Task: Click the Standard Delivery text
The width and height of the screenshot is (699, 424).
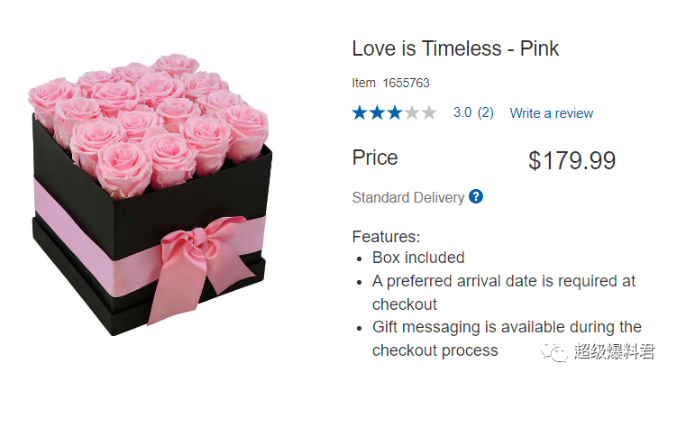Action: pos(408,198)
